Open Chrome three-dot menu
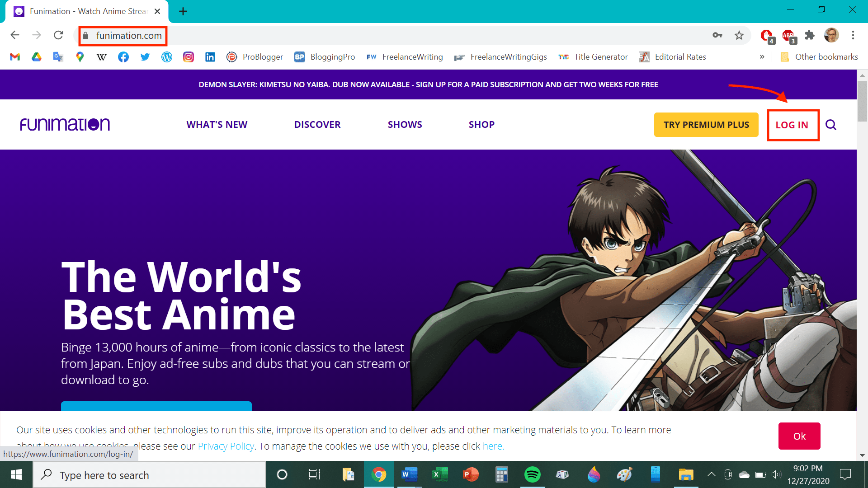868x488 pixels. tap(853, 35)
